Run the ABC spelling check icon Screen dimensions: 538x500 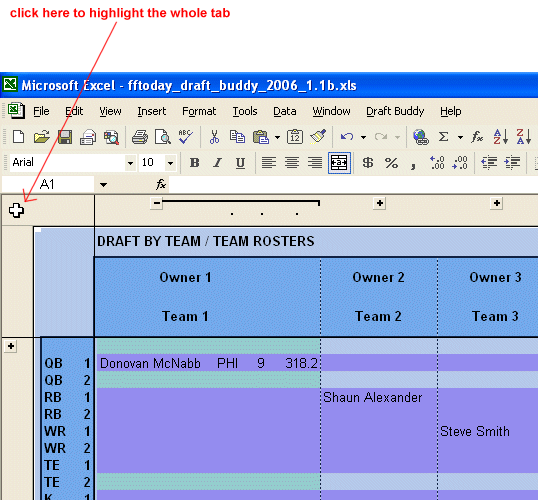(186, 137)
